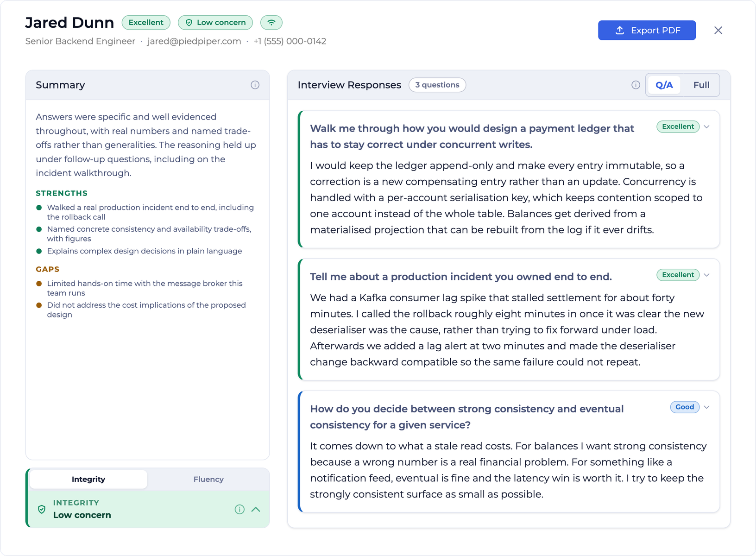Click the 'Low concern' text in Integrity panel
Viewport: 756px width, 556px height.
click(x=82, y=515)
